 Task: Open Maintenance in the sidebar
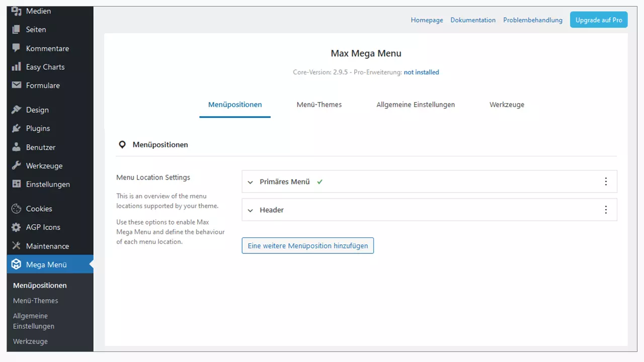point(47,246)
